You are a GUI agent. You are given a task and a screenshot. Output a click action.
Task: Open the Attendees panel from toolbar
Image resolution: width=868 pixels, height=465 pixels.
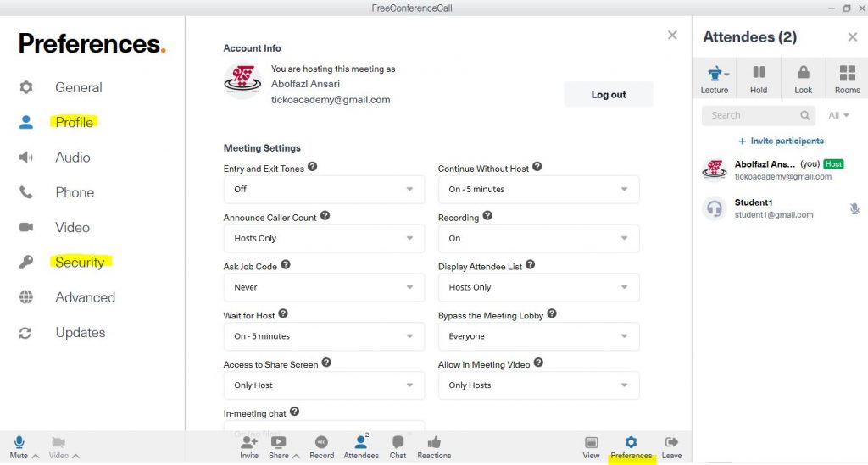pyautogui.click(x=361, y=446)
